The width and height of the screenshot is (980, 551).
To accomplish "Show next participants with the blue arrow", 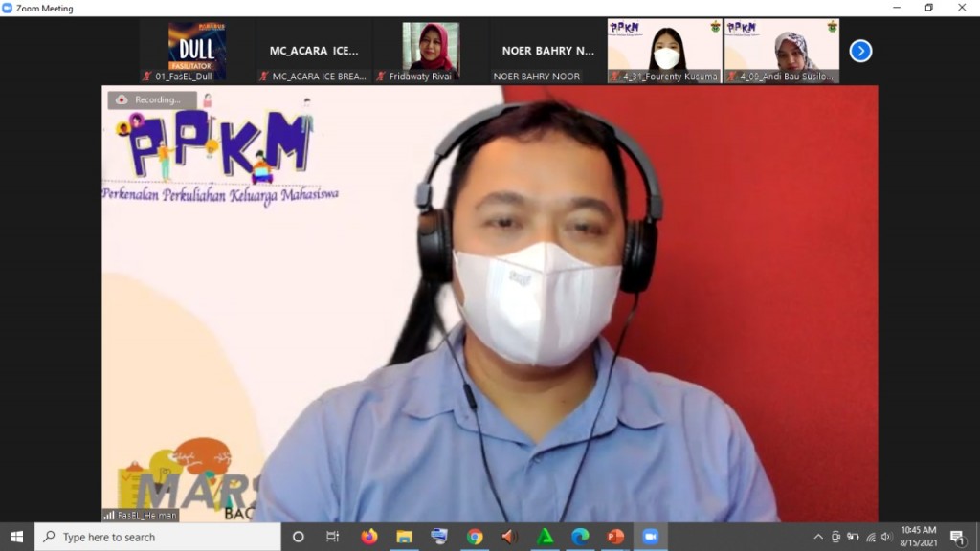I will [x=860, y=51].
